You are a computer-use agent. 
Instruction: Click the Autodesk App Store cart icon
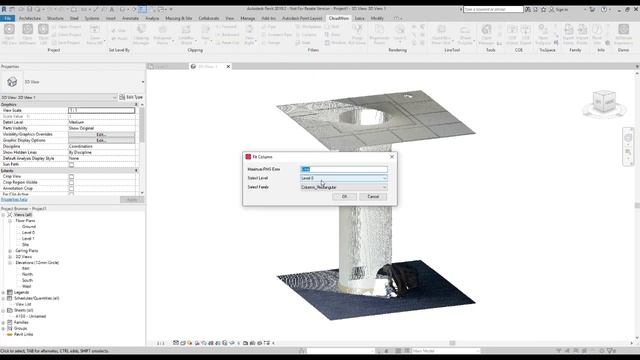point(592,9)
